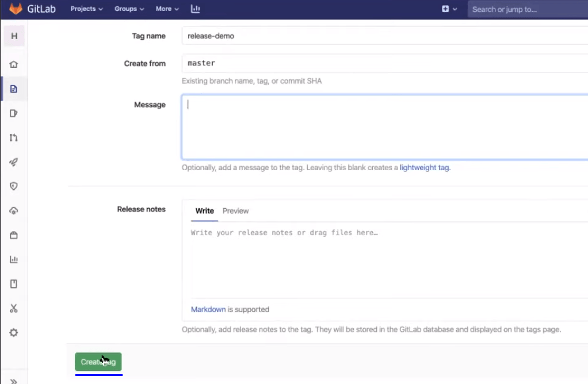Open the Issues sidebar icon
The height and width of the screenshot is (384, 588).
pos(14,113)
